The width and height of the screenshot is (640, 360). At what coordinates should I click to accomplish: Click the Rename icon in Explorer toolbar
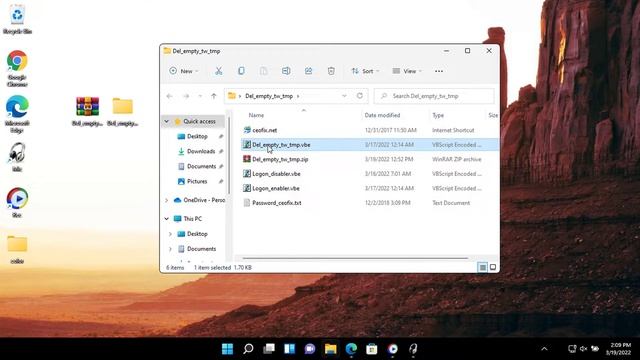pos(286,71)
